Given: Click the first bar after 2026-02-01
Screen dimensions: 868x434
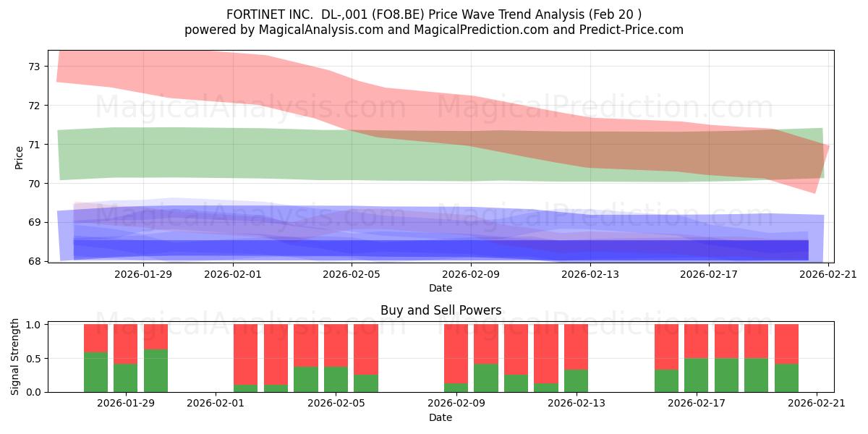Looking at the screenshot, I should [x=245, y=358].
